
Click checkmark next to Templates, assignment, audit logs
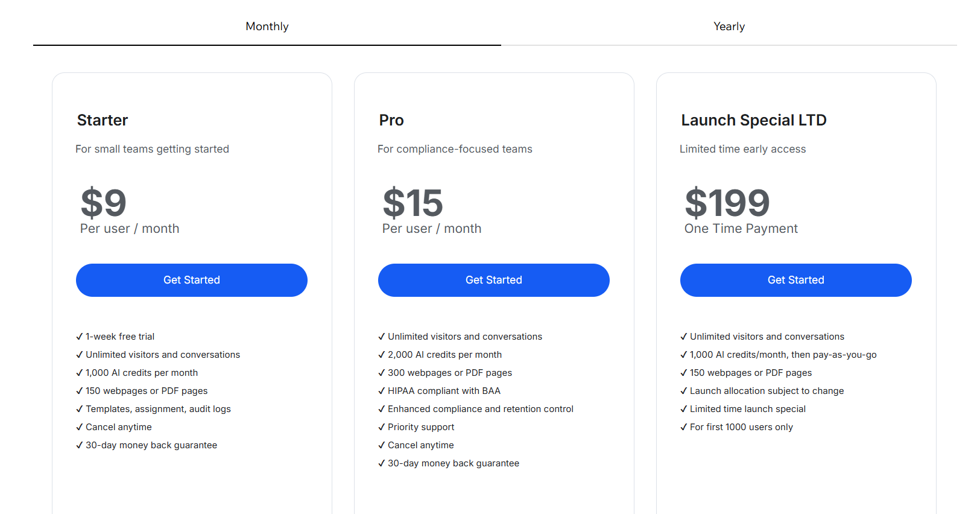click(80, 409)
